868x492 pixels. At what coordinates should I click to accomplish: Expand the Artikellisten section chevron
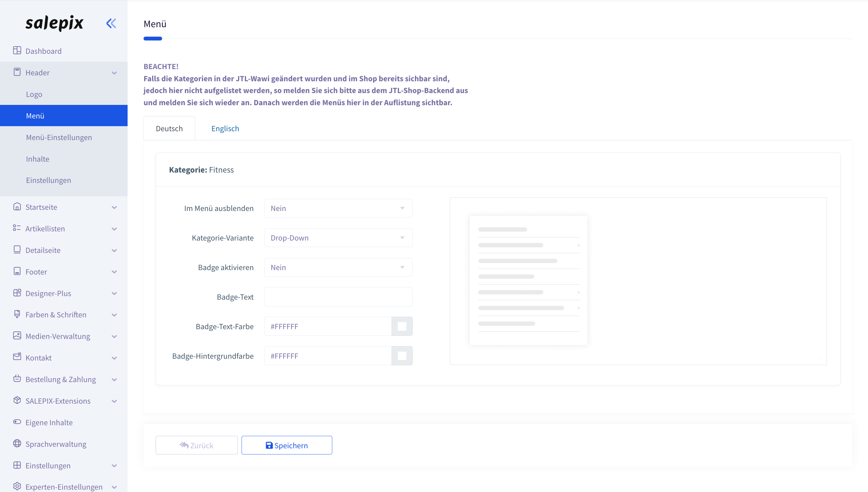[114, 229]
